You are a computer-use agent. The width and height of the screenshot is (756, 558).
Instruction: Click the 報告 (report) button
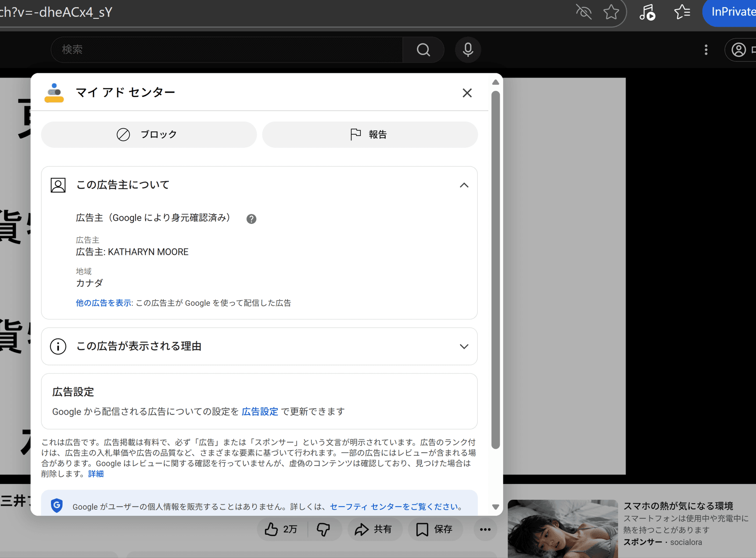coord(370,134)
